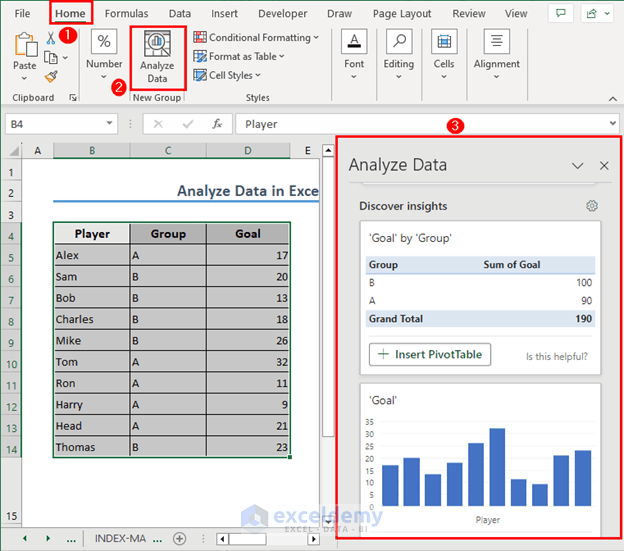Go to next sheet tab arrow
Image resolution: width=624 pixels, height=551 pixels.
(x=48, y=538)
